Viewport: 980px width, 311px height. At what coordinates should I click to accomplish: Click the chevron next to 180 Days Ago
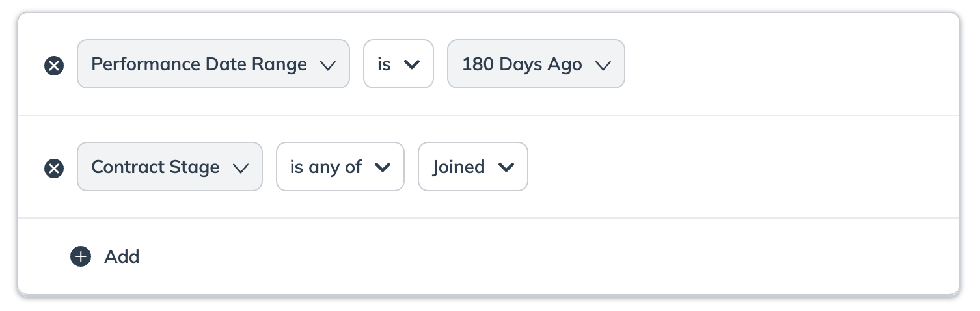(x=603, y=65)
